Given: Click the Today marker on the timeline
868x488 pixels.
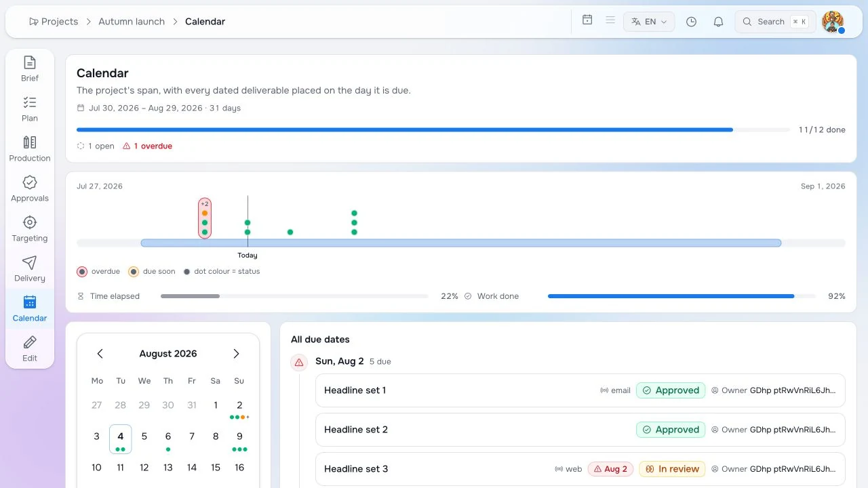Looking at the screenshot, I should click(248, 256).
